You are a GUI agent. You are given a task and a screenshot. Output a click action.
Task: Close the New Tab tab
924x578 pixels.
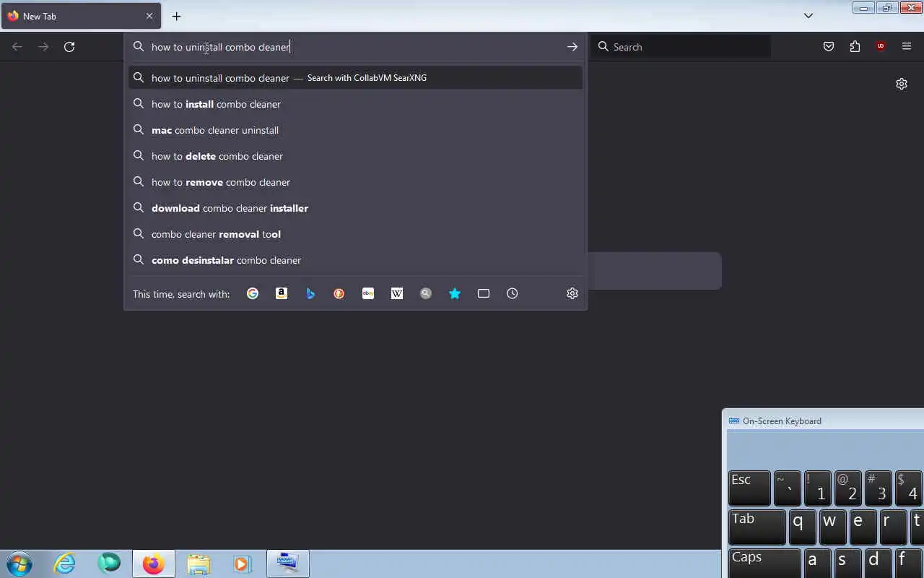(x=149, y=16)
